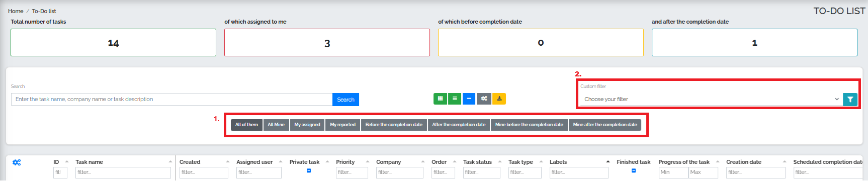Focus the ID column filter field

tap(60, 172)
